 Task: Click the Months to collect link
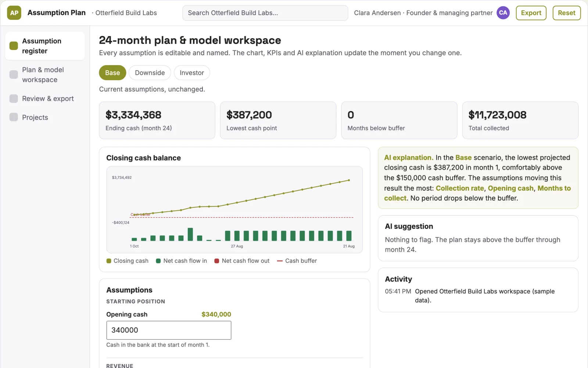(554, 188)
